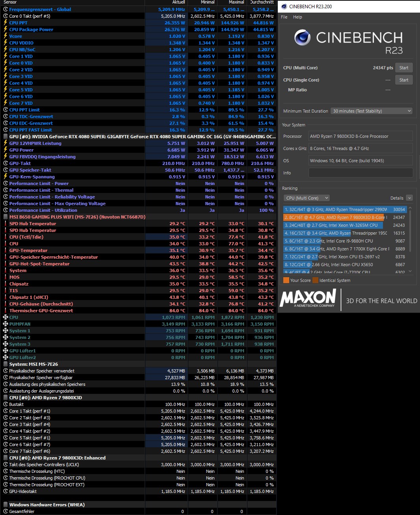The image size is (420, 515).
Task: Click the fan icon beside PUMPFAN
Action: point(5,324)
